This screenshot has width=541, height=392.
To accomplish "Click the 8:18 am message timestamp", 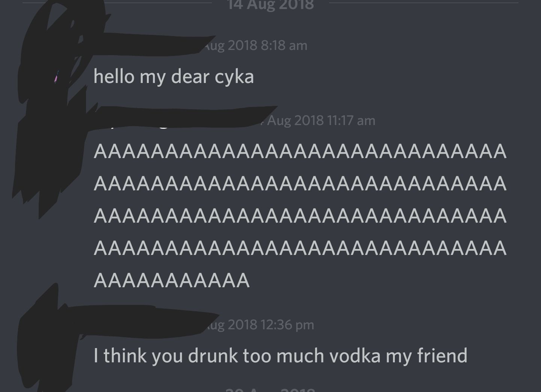I will (x=255, y=45).
